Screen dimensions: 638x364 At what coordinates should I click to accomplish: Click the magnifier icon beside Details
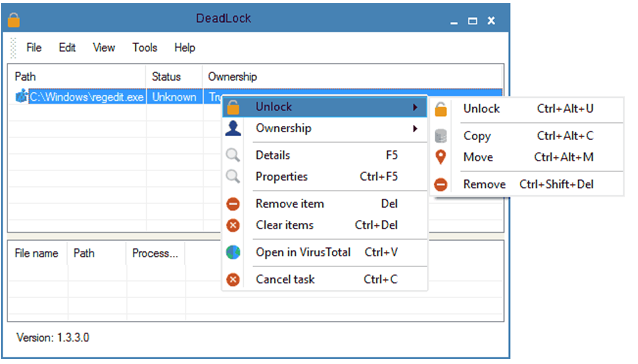click(x=233, y=155)
